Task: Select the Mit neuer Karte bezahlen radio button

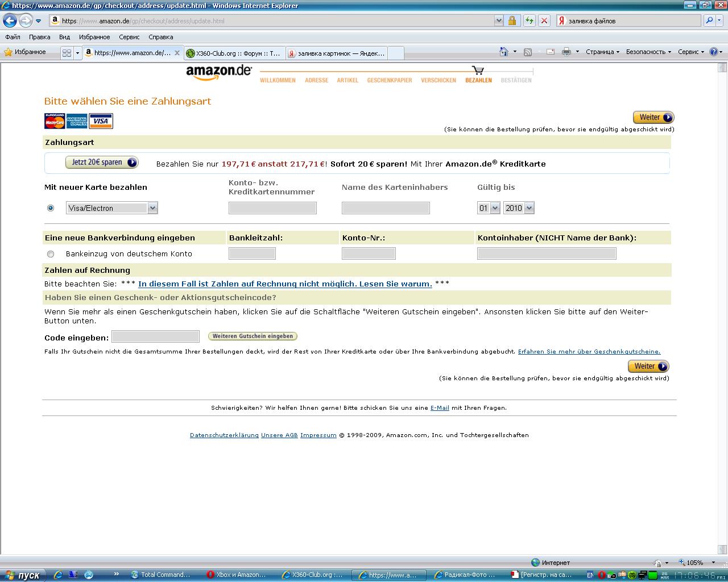Action: 51,208
